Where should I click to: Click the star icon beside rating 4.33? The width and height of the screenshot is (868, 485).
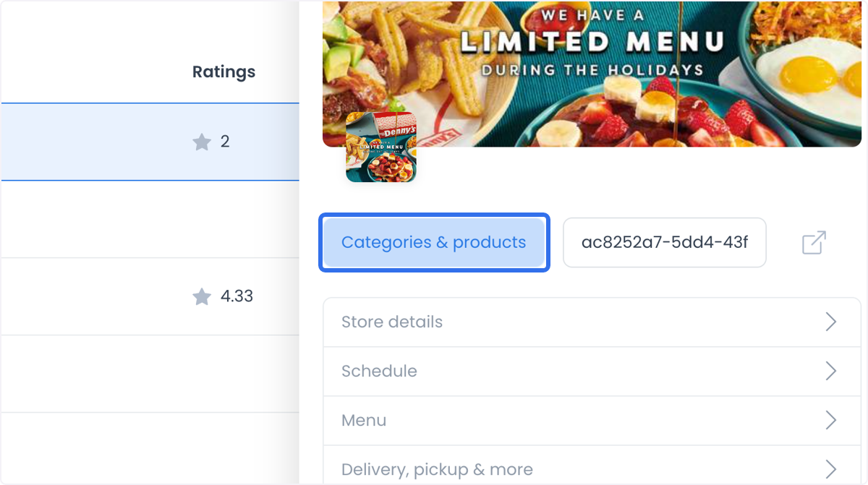click(202, 296)
